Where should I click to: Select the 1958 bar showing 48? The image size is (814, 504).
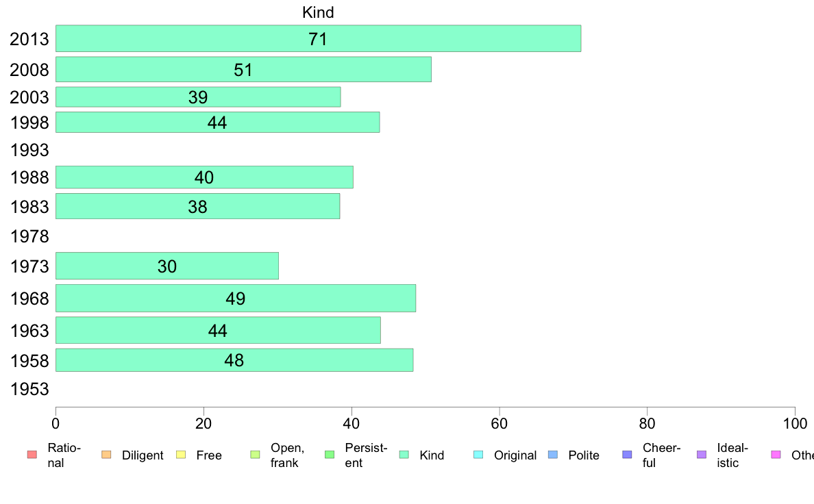tap(234, 360)
